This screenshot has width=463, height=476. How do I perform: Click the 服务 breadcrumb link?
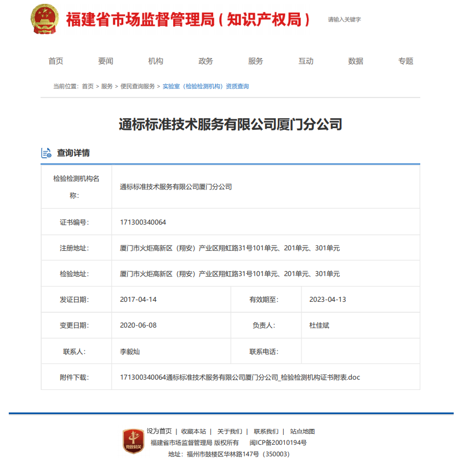click(107, 86)
